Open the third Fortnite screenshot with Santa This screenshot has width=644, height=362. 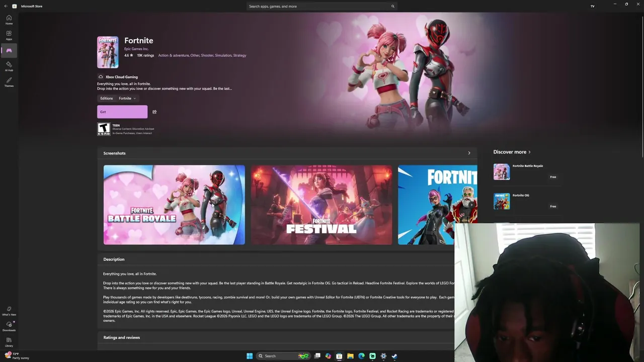tap(437, 205)
